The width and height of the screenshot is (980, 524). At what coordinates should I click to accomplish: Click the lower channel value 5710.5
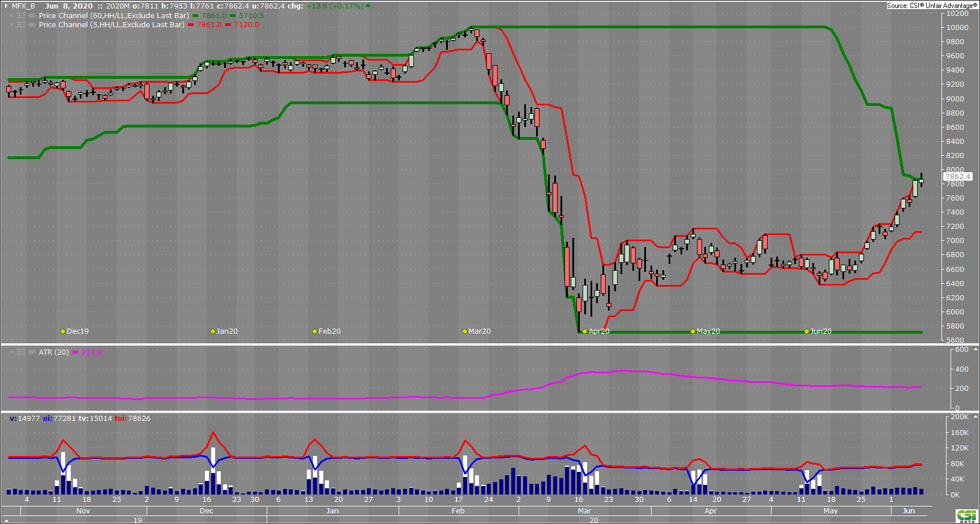point(251,16)
